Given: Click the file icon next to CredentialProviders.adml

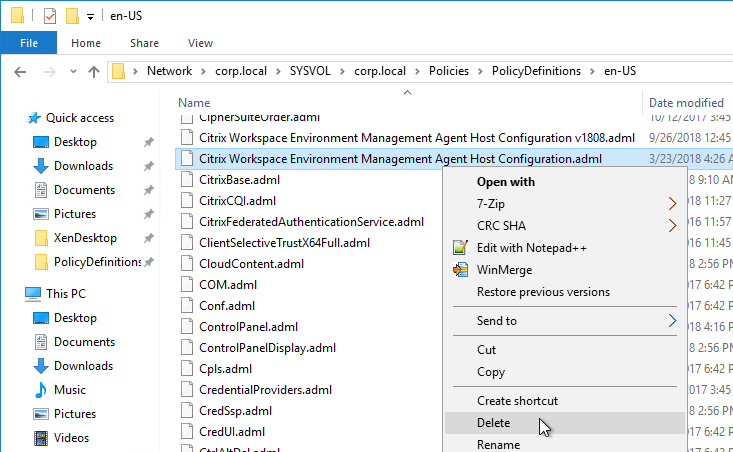Looking at the screenshot, I should coord(187,390).
